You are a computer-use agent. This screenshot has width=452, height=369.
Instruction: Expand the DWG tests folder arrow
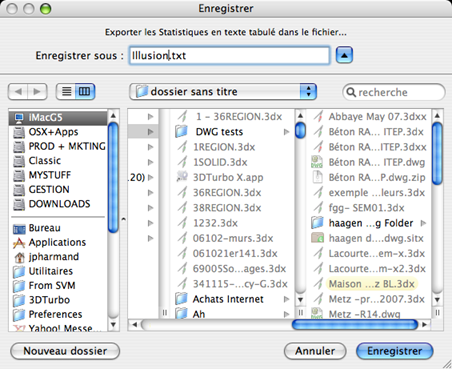(x=286, y=132)
